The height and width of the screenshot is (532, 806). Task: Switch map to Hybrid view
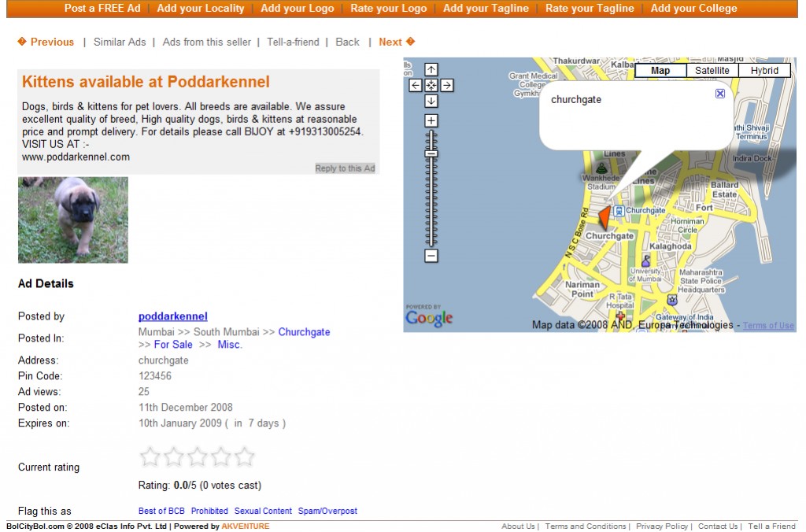point(763,71)
